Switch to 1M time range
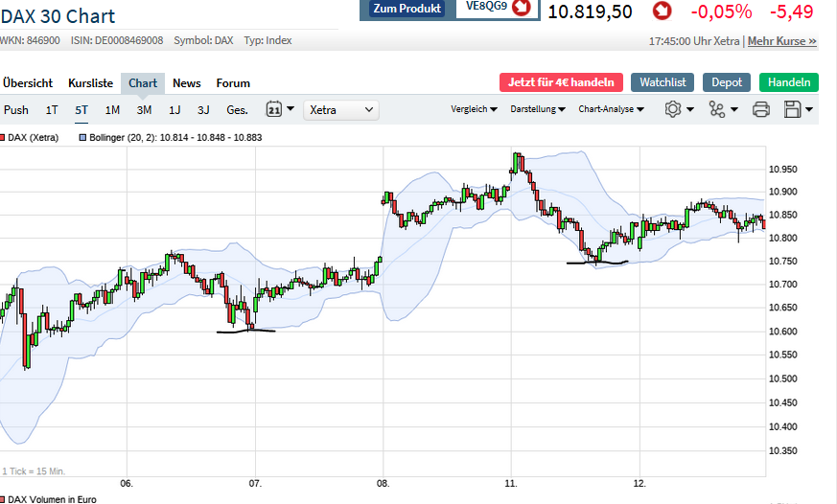 coord(112,110)
